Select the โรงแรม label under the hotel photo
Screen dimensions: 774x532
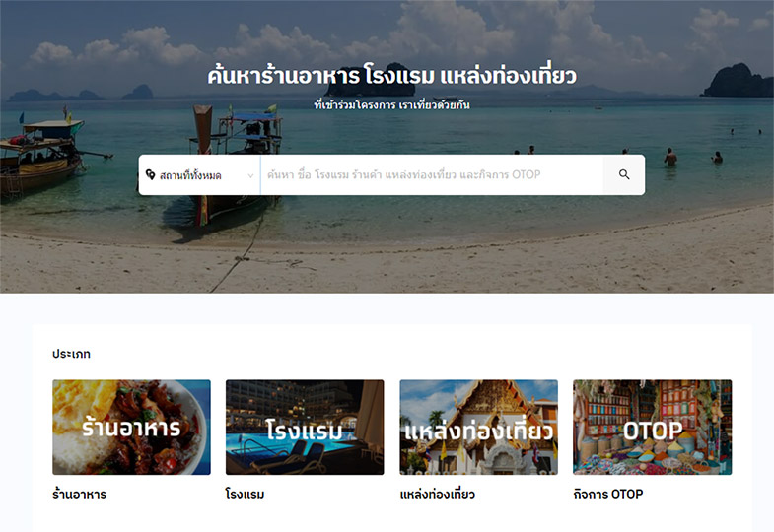pyautogui.click(x=245, y=494)
